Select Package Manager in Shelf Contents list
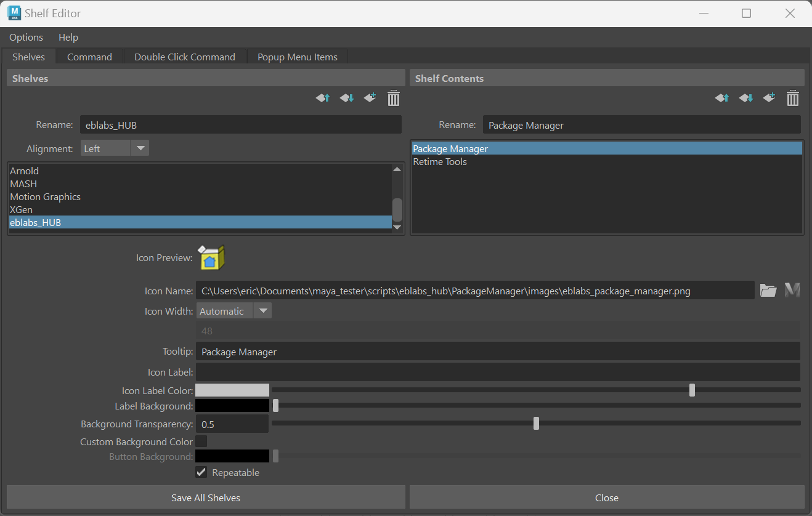 tap(607, 148)
